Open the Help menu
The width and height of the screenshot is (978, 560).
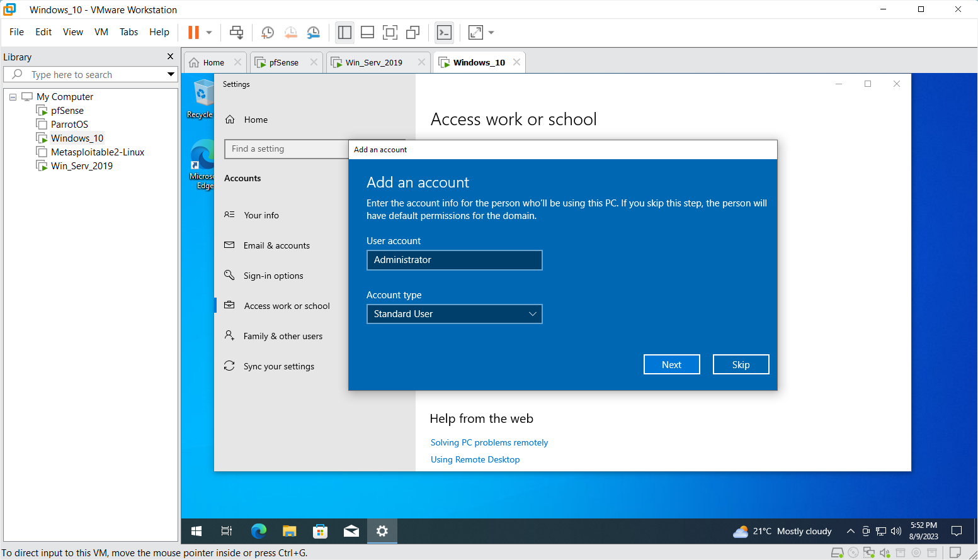(159, 32)
